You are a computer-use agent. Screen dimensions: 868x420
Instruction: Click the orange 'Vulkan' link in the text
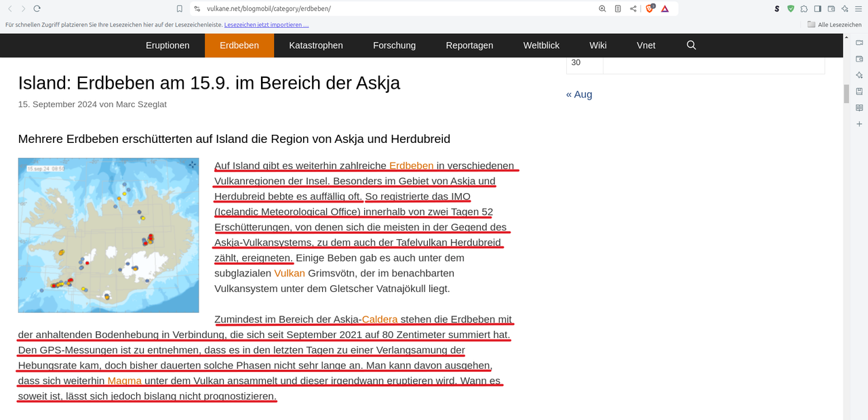[x=290, y=273]
